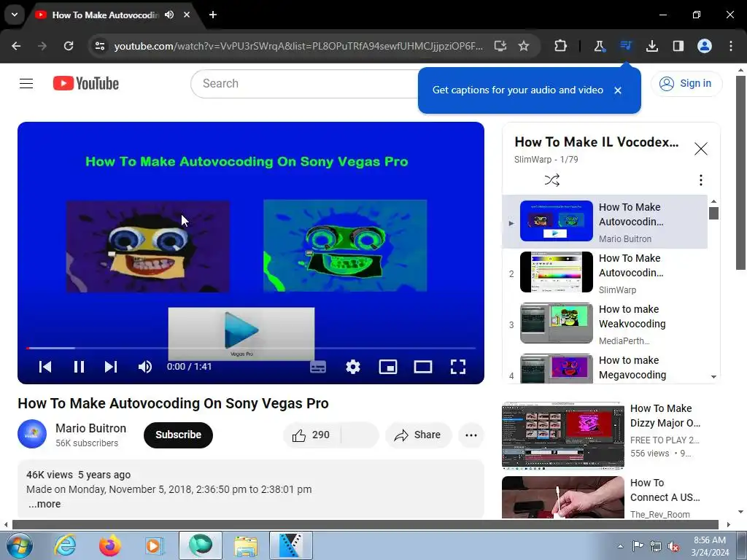The height and width of the screenshot is (560, 747).
Task: Open playlist video 2 by SlimWarp
Action: (x=605, y=273)
